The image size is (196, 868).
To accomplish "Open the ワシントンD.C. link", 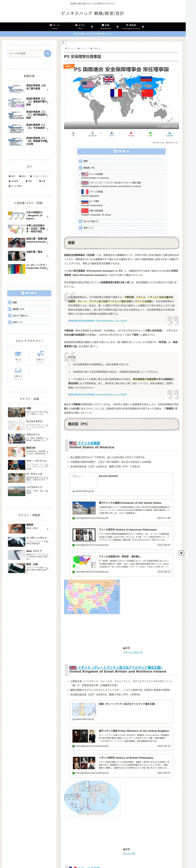I will 133,652.
